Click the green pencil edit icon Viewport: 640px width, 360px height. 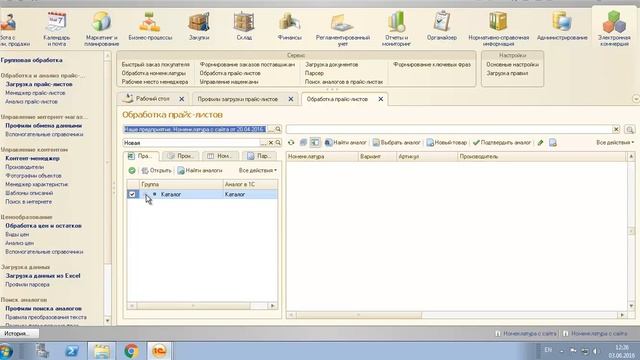pos(540,142)
